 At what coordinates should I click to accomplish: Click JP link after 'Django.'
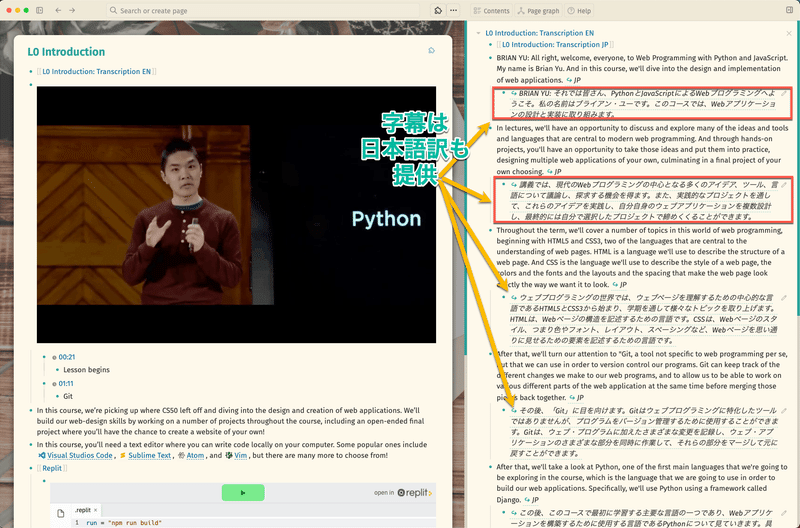click(531, 500)
